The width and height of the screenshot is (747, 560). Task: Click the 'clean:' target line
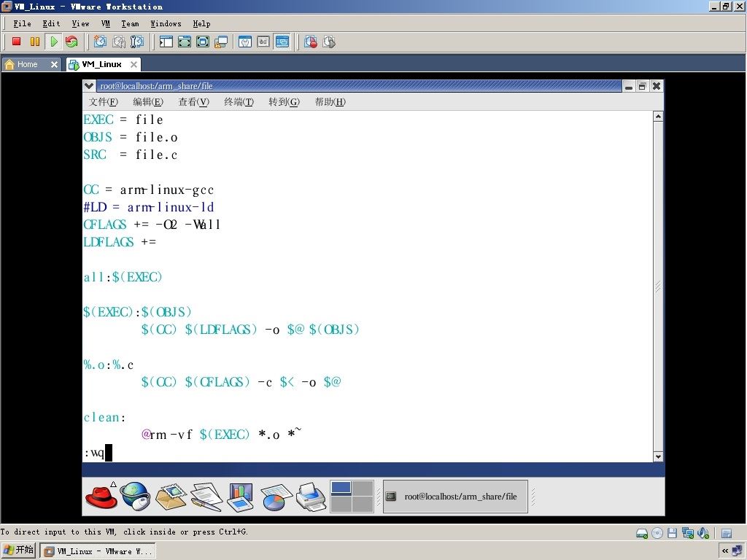tap(104, 417)
